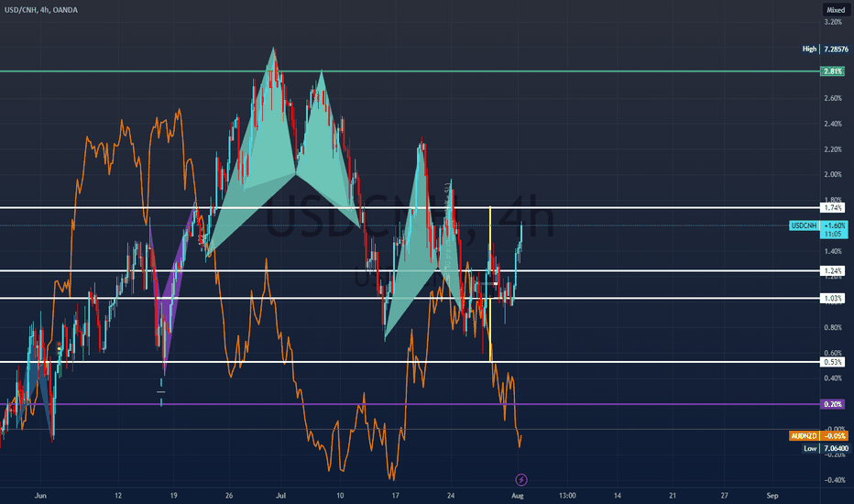Screen dimensions: 854x504
Task: Click the USDCNH price label tag
Action: click(x=804, y=225)
